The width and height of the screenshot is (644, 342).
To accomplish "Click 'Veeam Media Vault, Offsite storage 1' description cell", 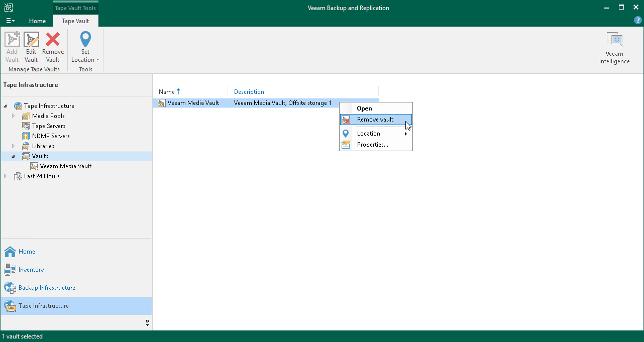I will 283,103.
